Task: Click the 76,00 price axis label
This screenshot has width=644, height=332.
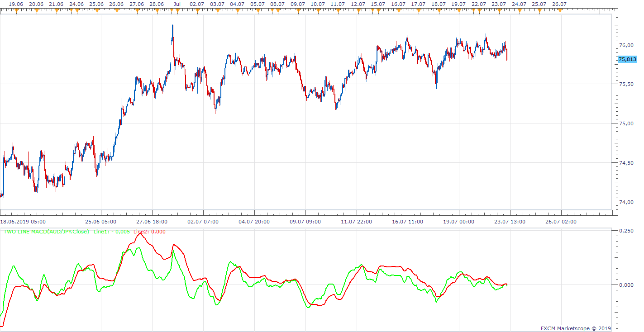Action: tap(626, 45)
